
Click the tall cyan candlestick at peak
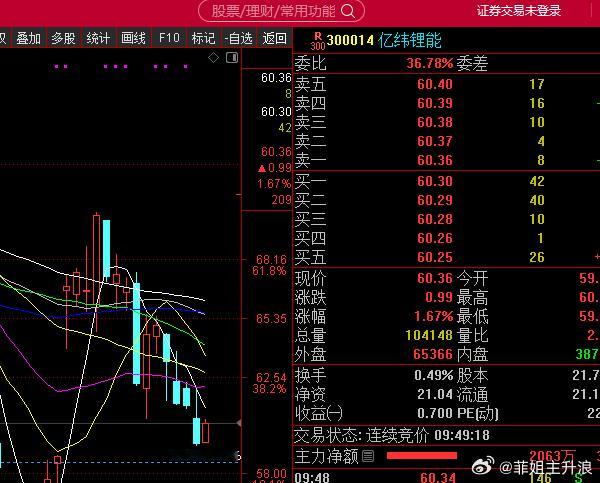pyautogui.click(x=106, y=249)
